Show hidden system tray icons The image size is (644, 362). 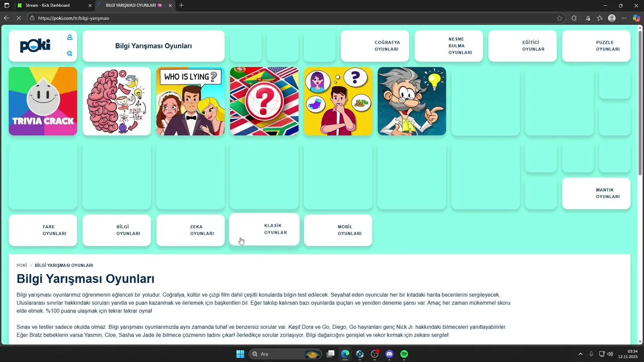pyautogui.click(x=580, y=354)
